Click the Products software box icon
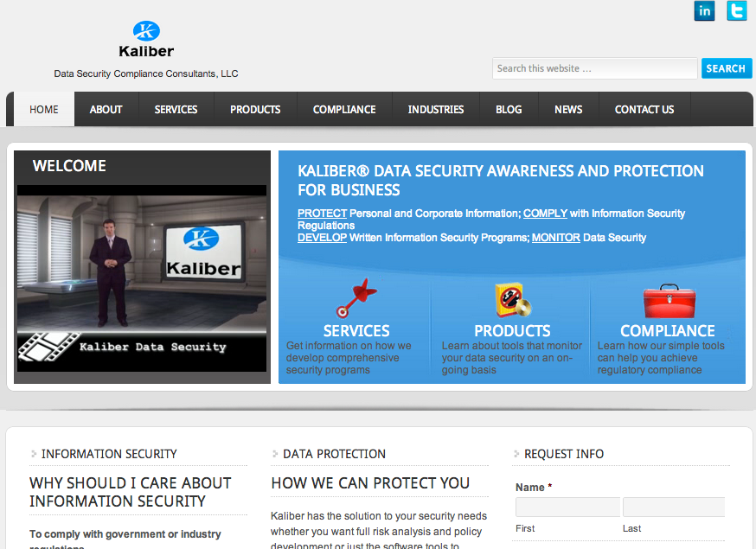Screen dimensions: 756x549 pos(512,300)
